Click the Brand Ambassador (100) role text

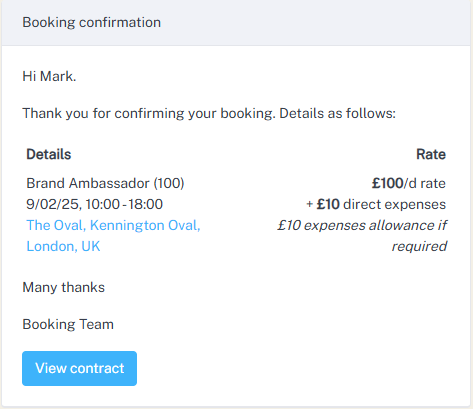pyautogui.click(x=105, y=183)
